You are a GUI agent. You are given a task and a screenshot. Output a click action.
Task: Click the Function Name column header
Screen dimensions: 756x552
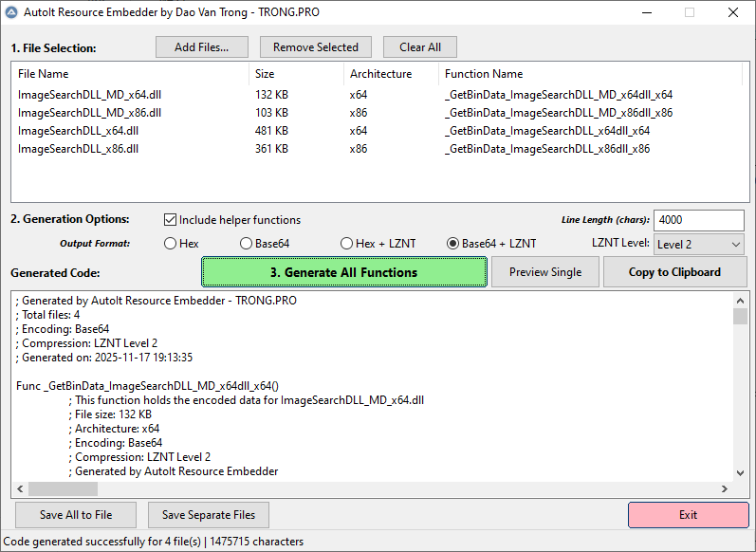point(590,74)
